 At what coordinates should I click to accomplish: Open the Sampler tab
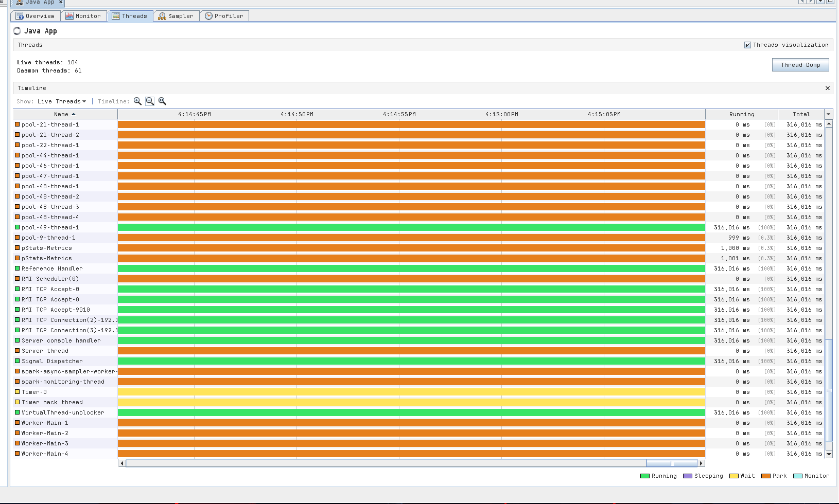[176, 16]
